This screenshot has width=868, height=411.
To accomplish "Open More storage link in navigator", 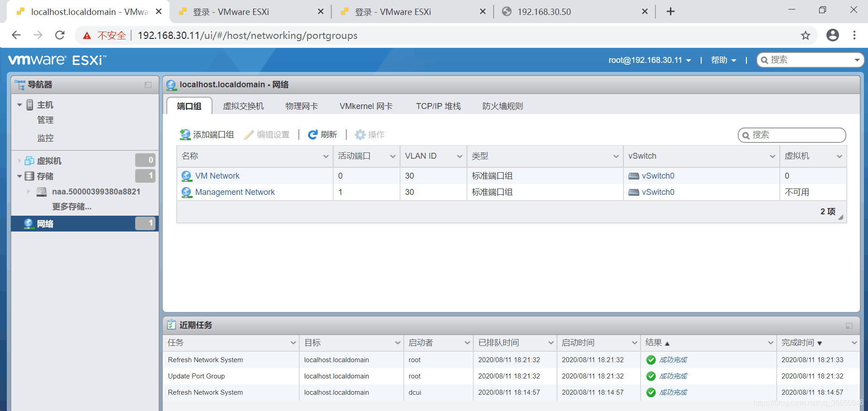I will (x=72, y=207).
